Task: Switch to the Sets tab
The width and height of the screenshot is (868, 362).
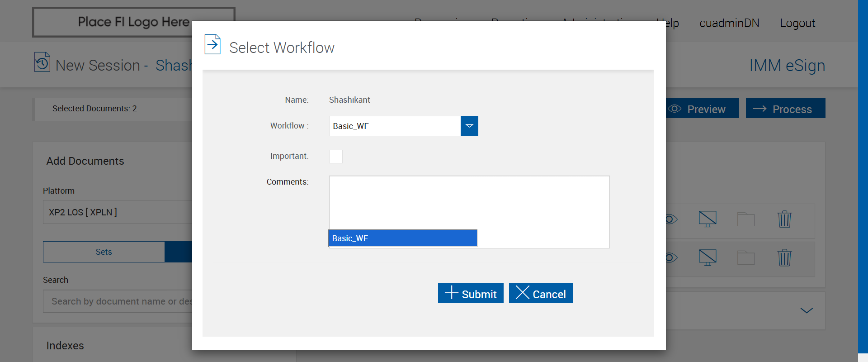Action: click(x=104, y=252)
